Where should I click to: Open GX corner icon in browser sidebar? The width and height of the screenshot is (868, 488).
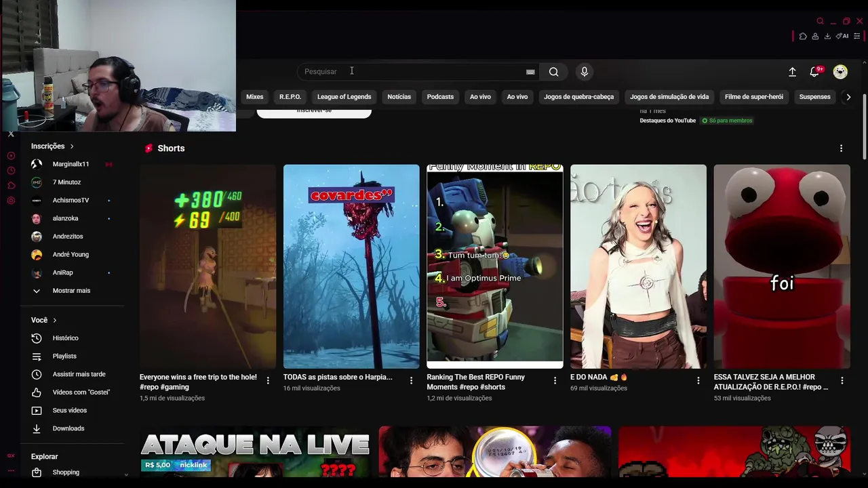click(x=11, y=455)
